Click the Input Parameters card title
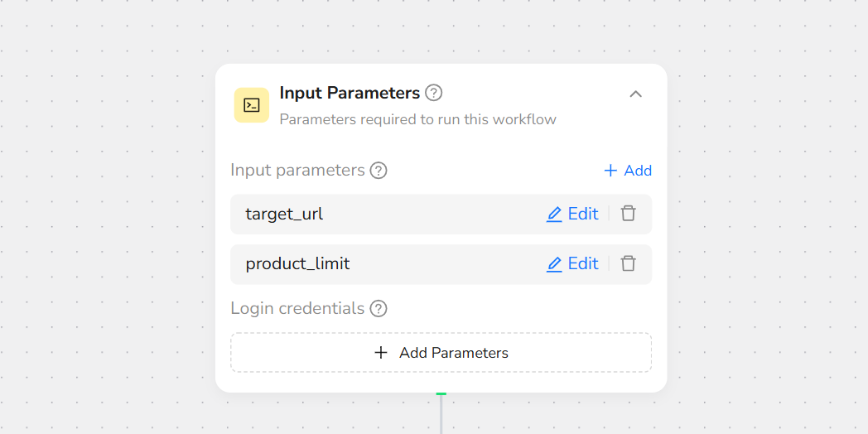 point(350,93)
